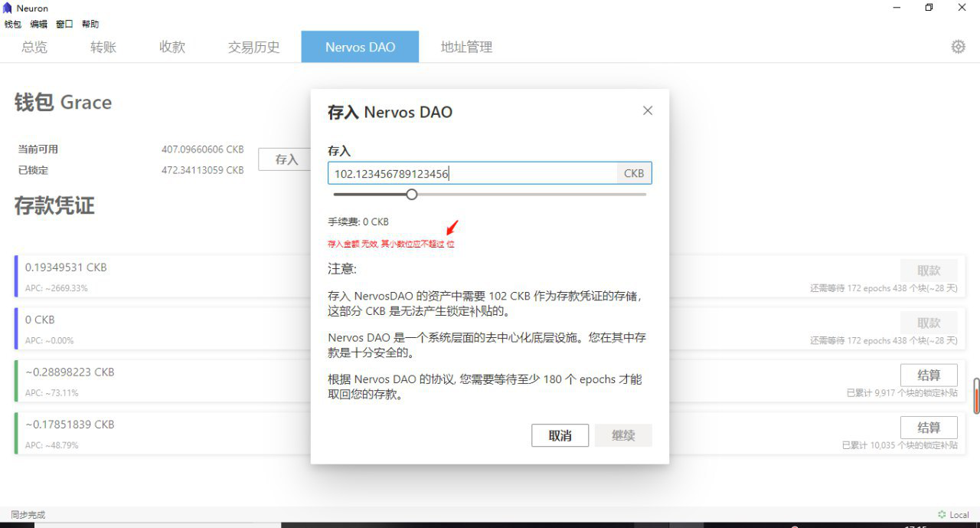Open the 钱包 menu

[x=13, y=24]
